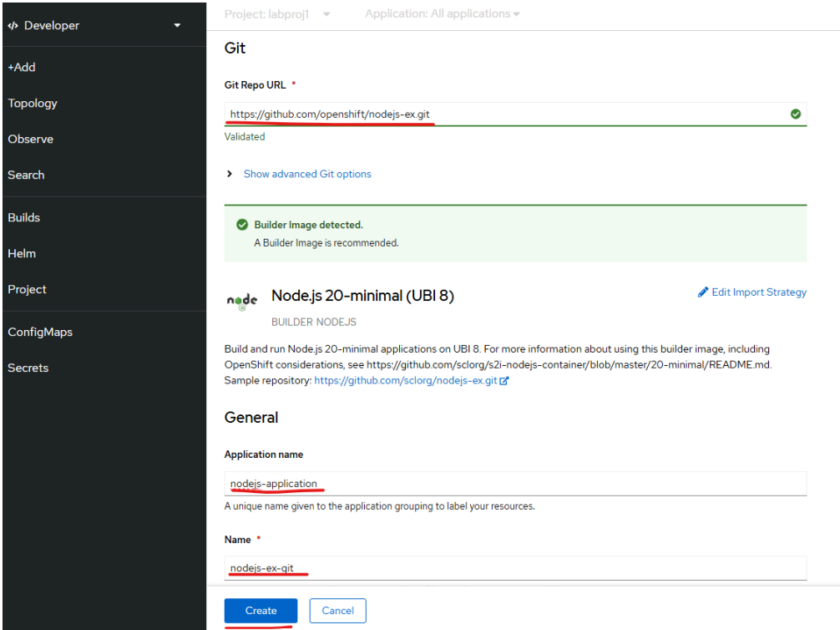Open the Project labproj1 dropdown
The width and height of the screenshot is (840, 630).
click(277, 14)
